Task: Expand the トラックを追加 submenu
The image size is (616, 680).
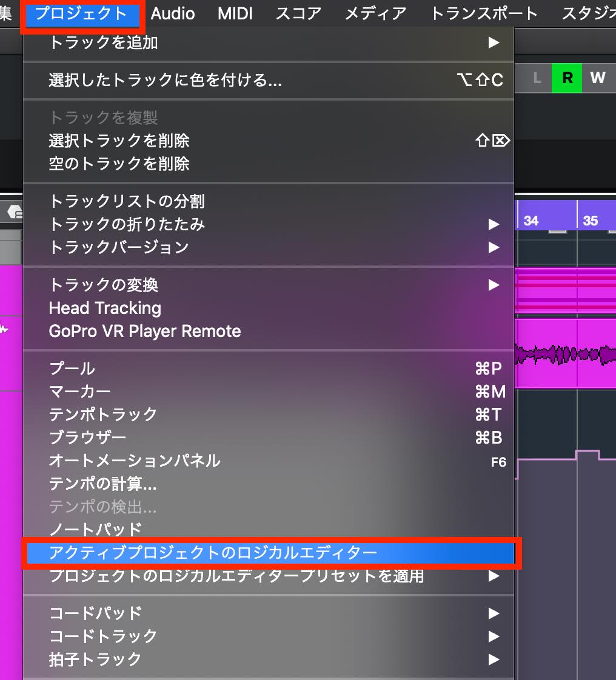Action: point(269,42)
